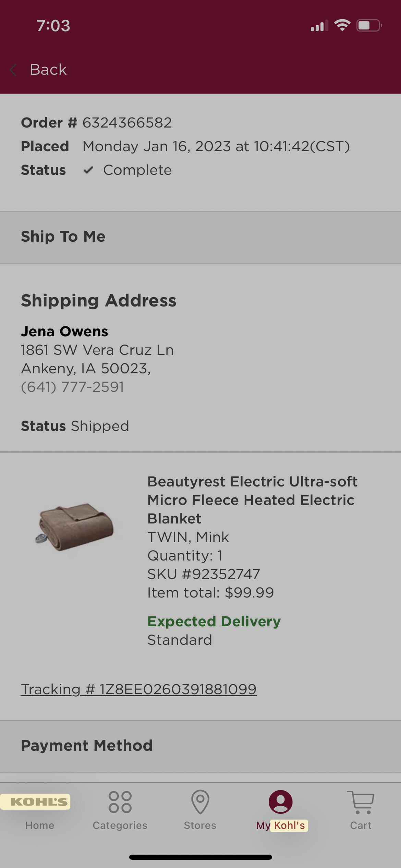Tap the cellular signal bars icon
Screen dimensions: 401x868
(319, 26)
